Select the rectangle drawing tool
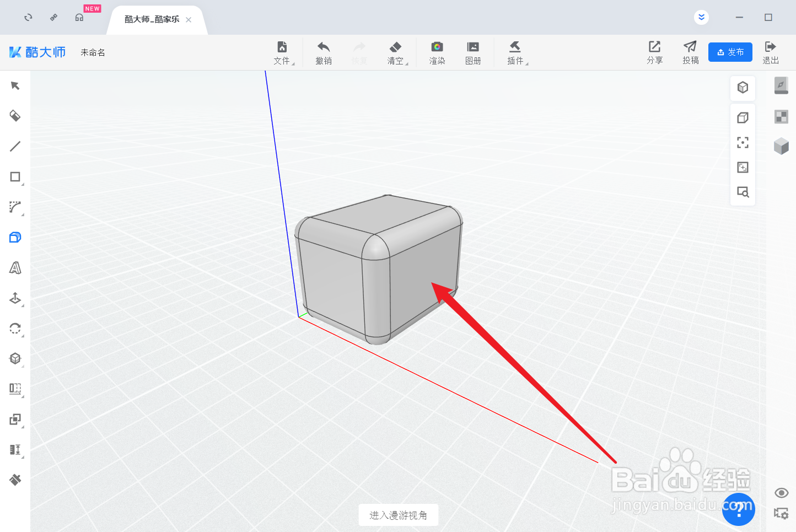 point(15,176)
